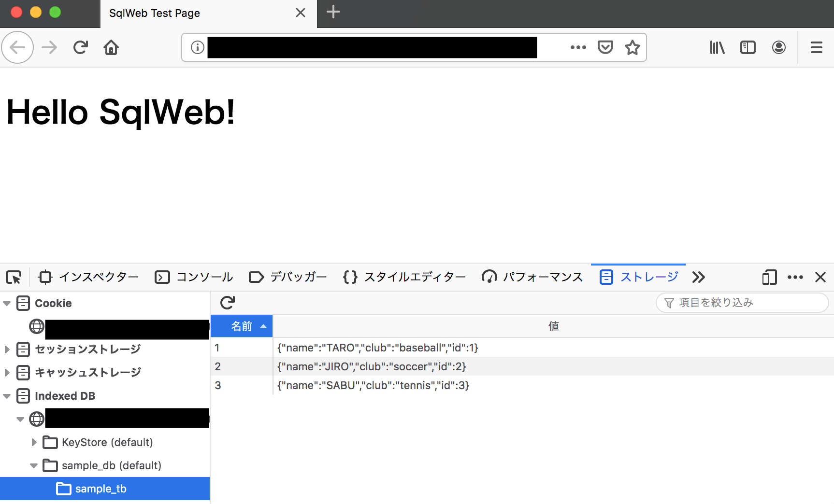The width and height of the screenshot is (834, 504).
Task: Show more devtools tabs chevron
Action: pyautogui.click(x=698, y=277)
